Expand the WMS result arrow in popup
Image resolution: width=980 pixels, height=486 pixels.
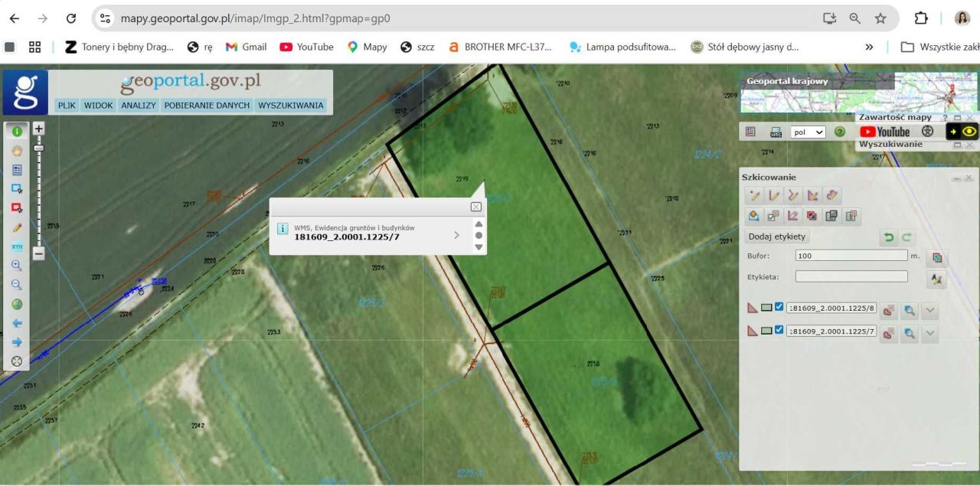(456, 235)
